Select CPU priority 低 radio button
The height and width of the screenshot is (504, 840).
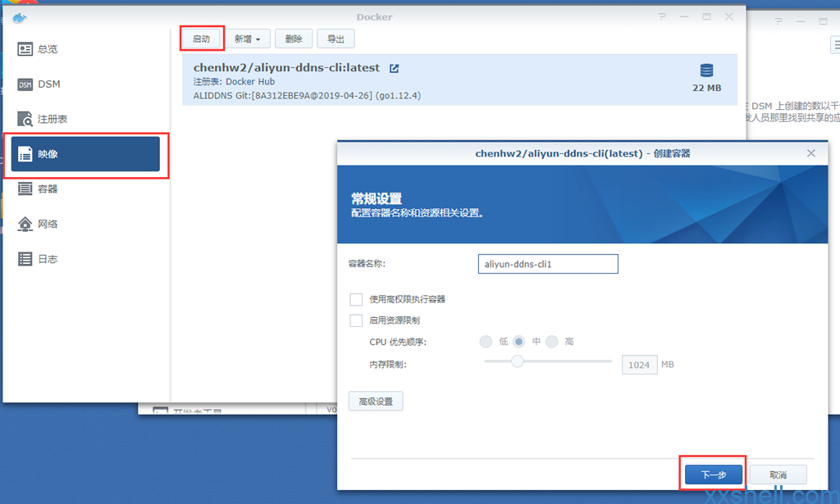click(x=486, y=342)
